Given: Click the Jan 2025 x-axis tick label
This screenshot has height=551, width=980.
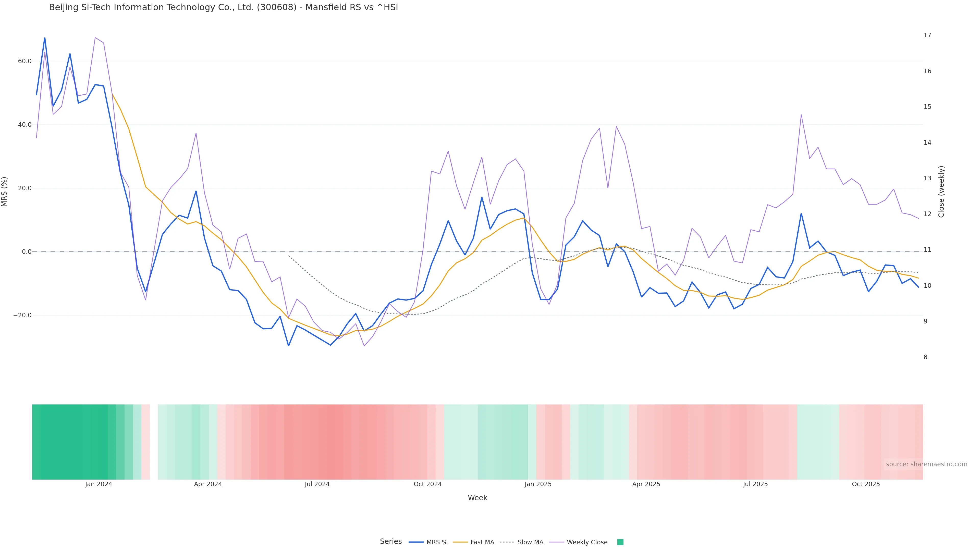Looking at the screenshot, I should (x=537, y=484).
